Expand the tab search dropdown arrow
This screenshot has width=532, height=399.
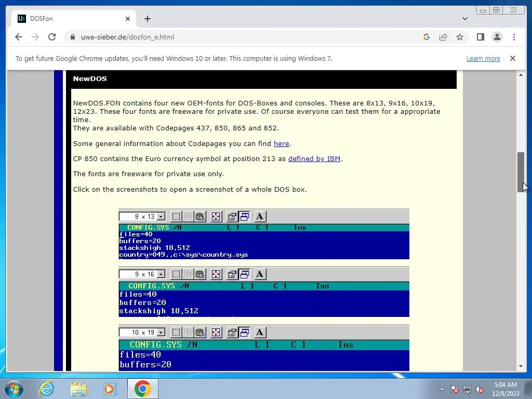click(x=465, y=19)
